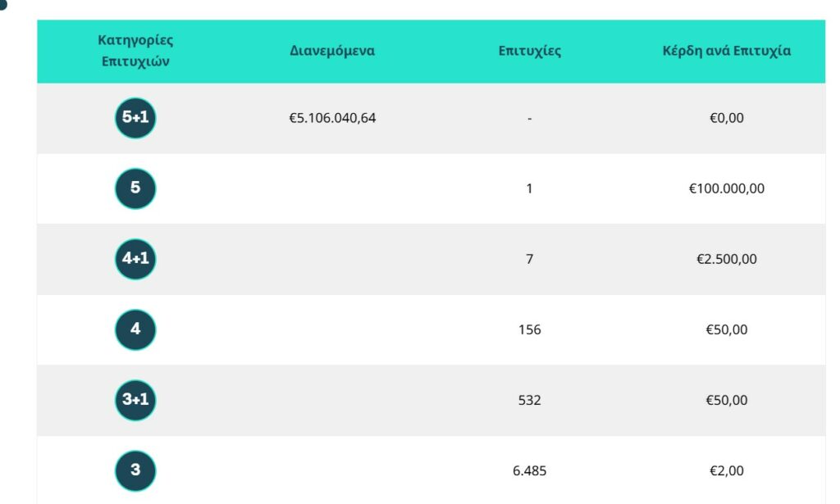Click the Επιτυχίες column header
The width and height of the screenshot is (840, 504).
529,51
